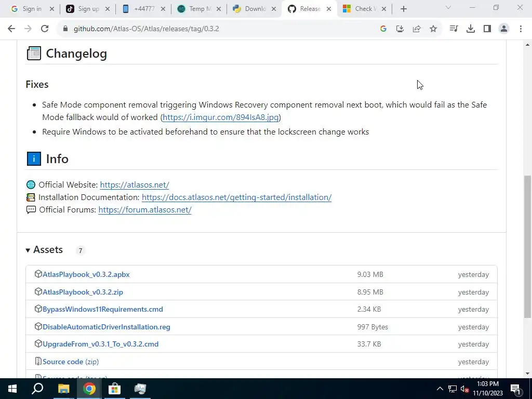
Task: Open the tab search chevron
Action: click(448, 7)
